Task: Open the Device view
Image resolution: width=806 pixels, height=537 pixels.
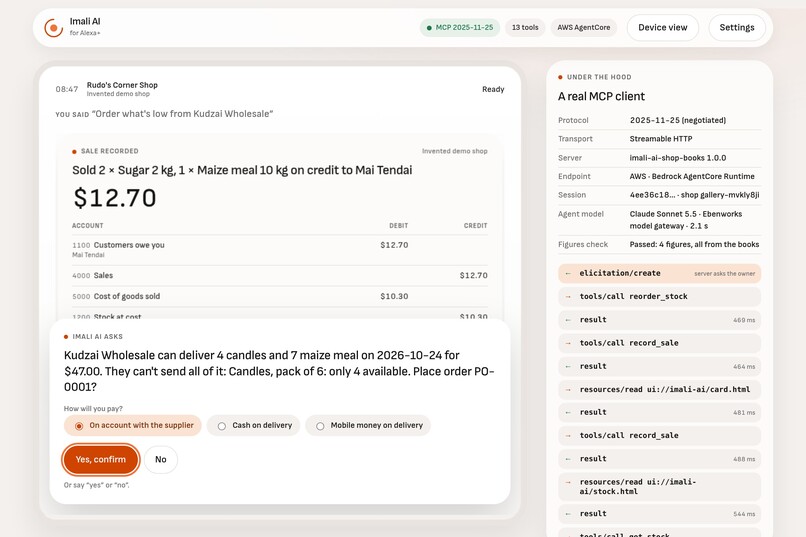Action: click(x=663, y=28)
